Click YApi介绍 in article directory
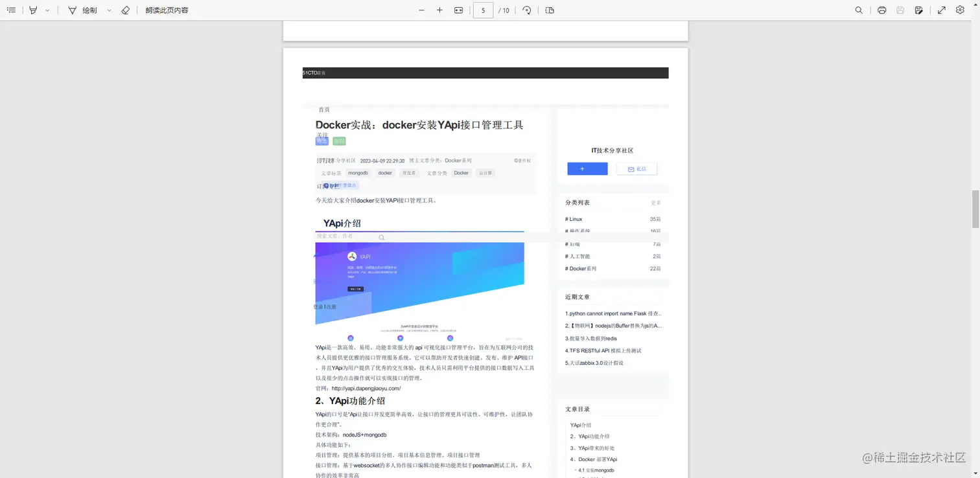This screenshot has height=478, width=980. coord(581,425)
